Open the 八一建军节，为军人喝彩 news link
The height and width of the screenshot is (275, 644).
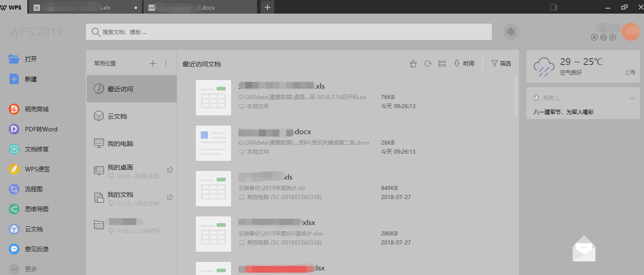coord(563,112)
